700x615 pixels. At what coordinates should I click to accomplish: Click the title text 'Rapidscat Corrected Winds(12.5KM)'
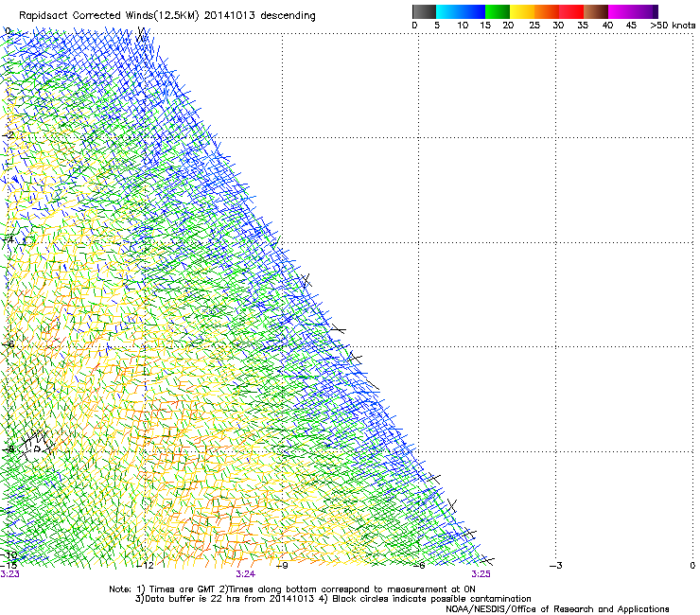tap(109, 16)
